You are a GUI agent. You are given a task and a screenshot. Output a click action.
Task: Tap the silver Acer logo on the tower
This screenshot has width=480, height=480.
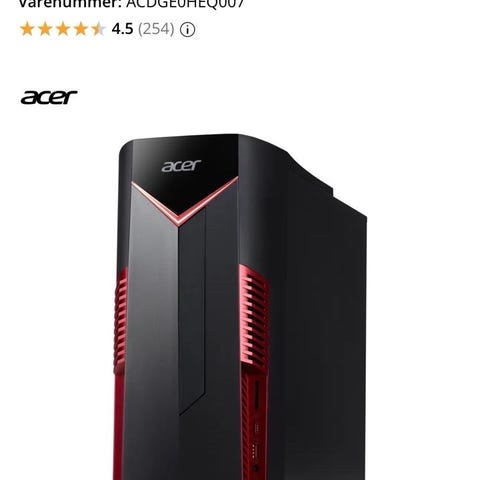(x=181, y=166)
